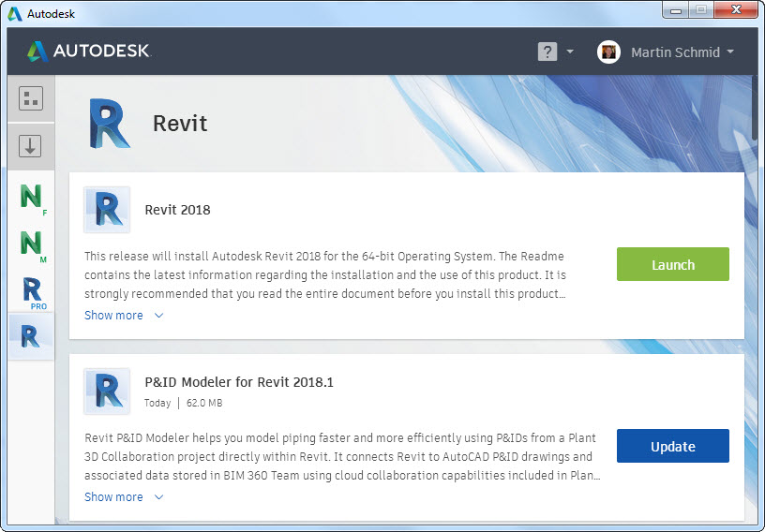Expand P&ID Modeler description chevron

click(158, 497)
